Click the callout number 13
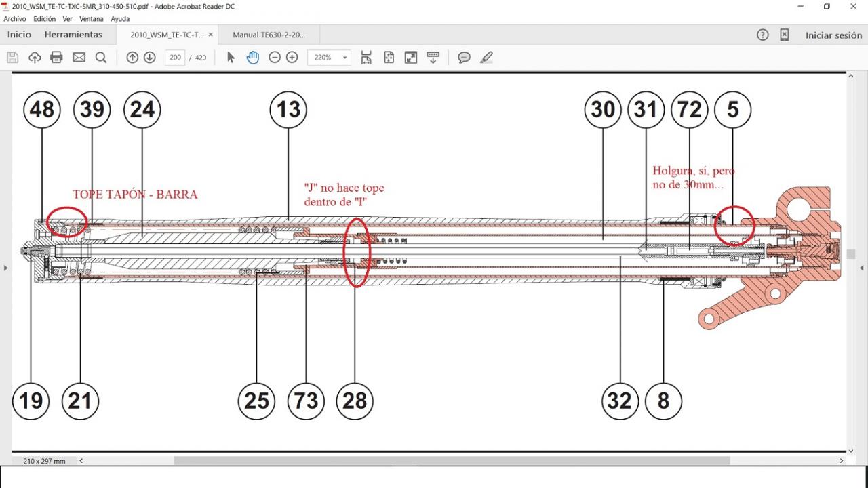868x488 pixels. (288, 109)
